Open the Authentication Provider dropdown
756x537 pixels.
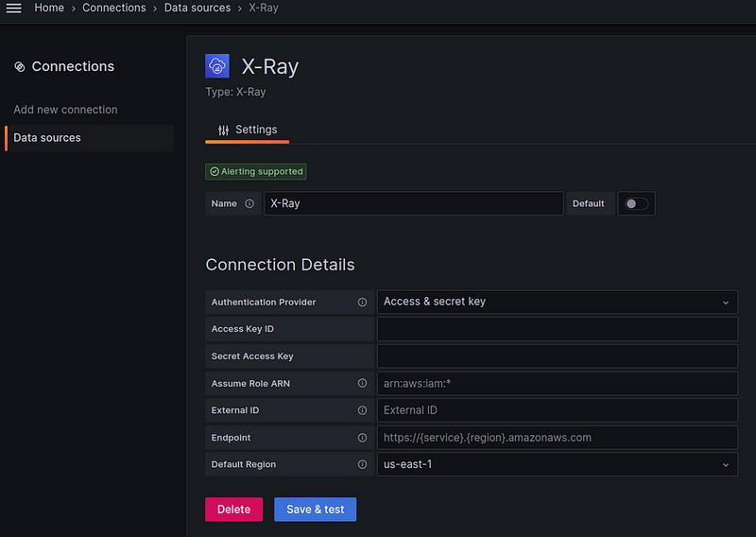click(x=557, y=303)
